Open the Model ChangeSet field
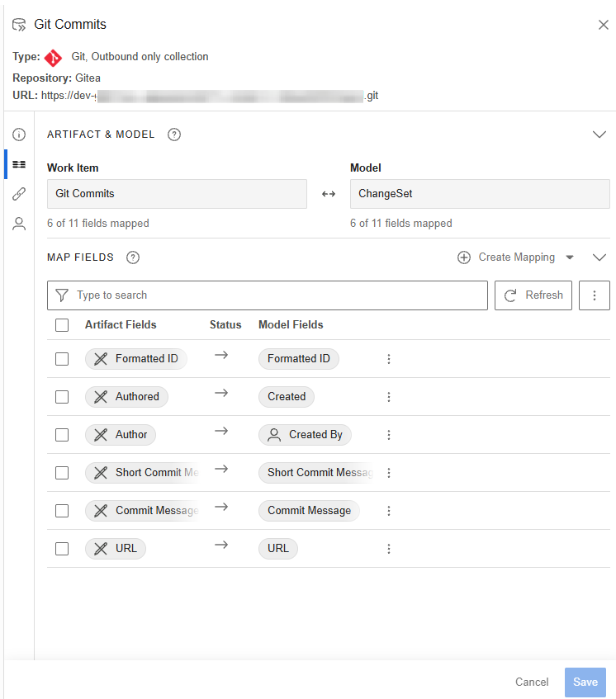Viewport: 616px width, 699px height. pyautogui.click(x=480, y=194)
